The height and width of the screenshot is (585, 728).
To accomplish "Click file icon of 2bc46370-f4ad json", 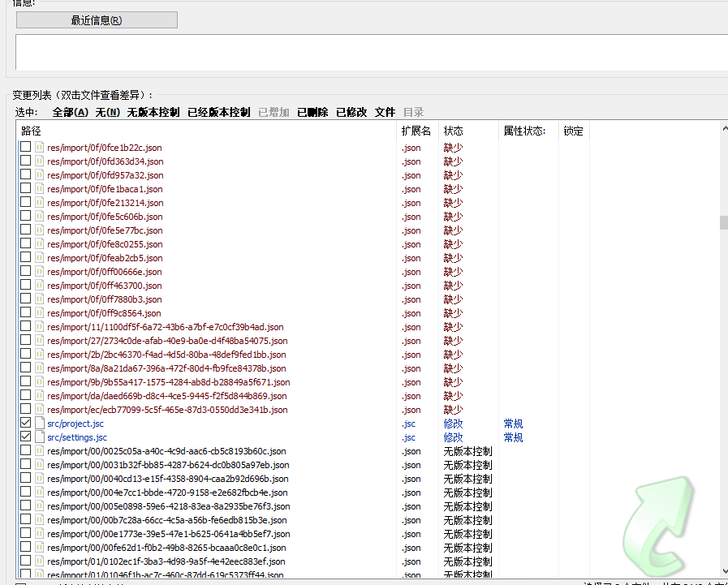I will point(40,354).
